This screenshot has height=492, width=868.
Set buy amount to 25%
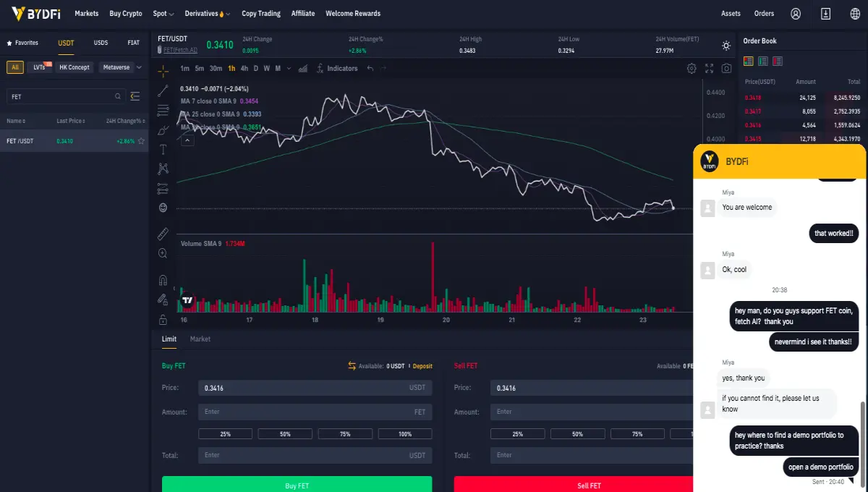coord(226,434)
